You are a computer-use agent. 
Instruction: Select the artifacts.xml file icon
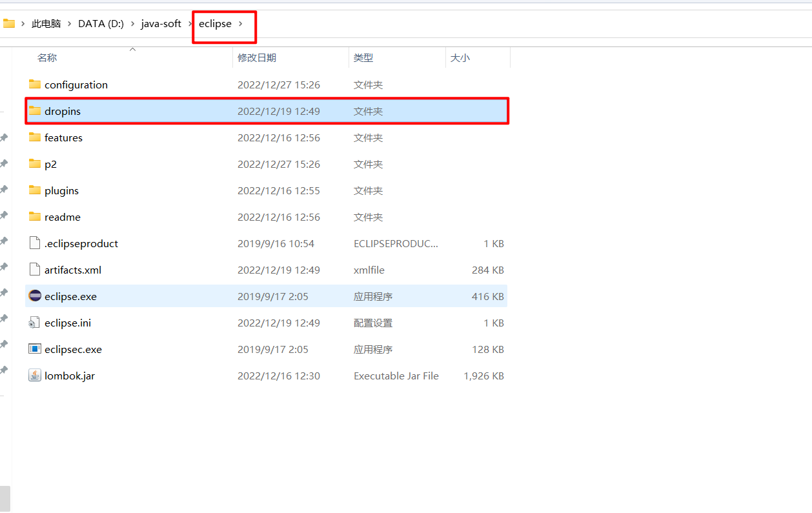point(35,270)
